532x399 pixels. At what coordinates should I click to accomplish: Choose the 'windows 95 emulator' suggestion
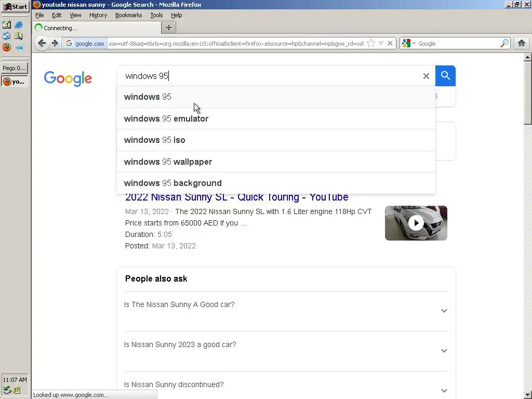tap(276, 119)
